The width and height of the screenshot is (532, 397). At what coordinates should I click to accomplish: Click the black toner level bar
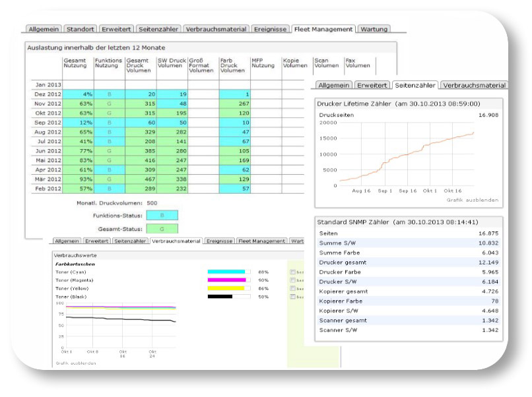click(228, 297)
